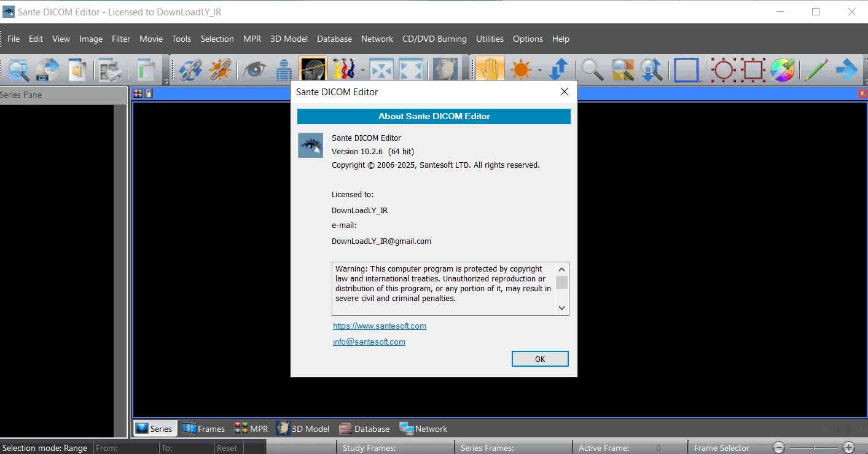Screen dimensions: 868x454
Task: Click OK in the About dialog
Action: (x=540, y=359)
